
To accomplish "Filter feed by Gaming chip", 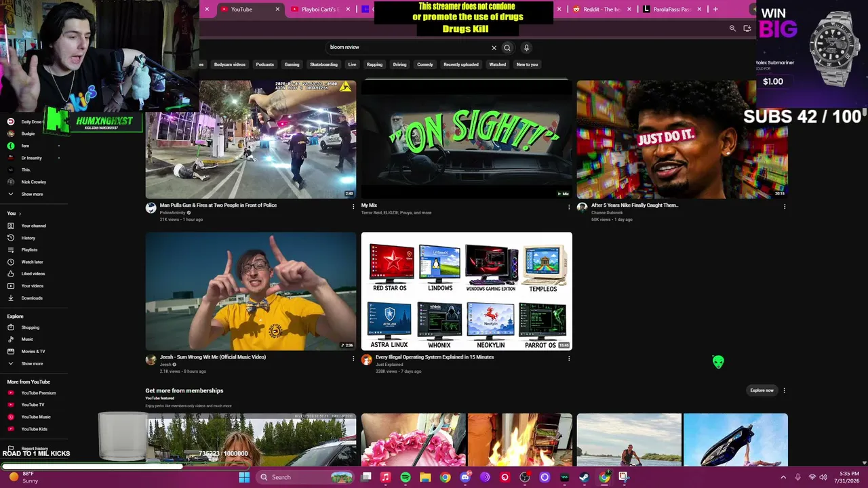I will point(292,64).
